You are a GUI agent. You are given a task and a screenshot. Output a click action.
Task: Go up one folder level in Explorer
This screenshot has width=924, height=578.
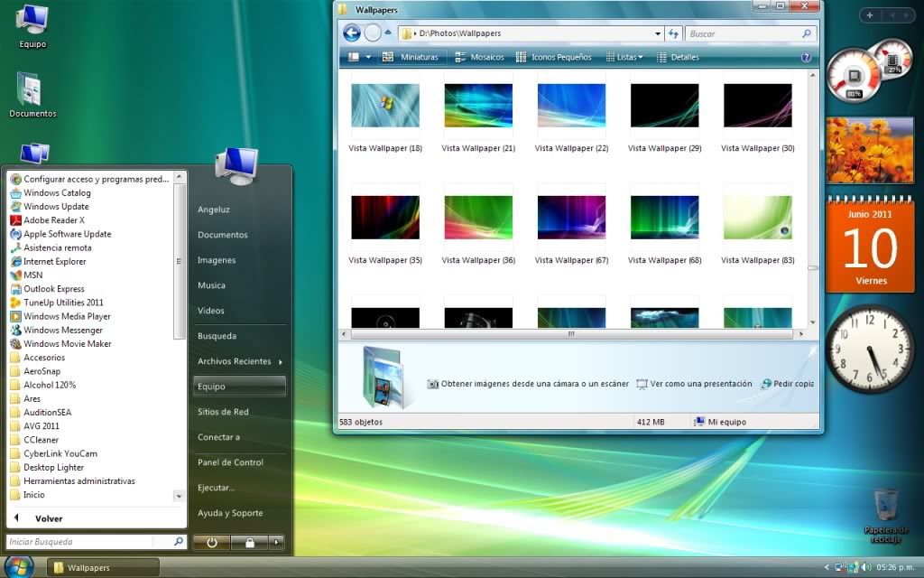click(x=388, y=33)
